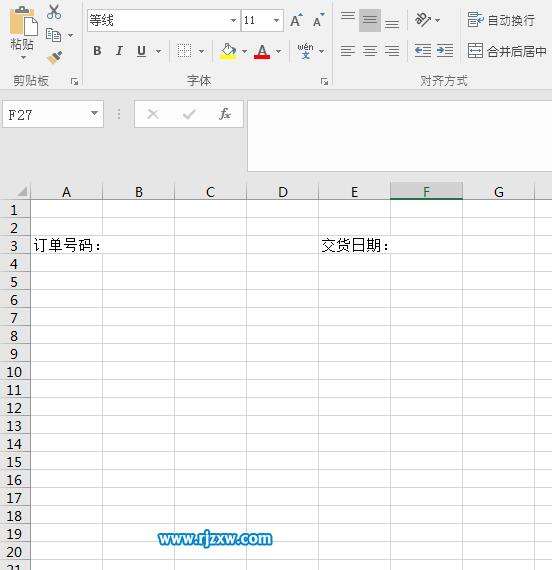Viewport: 552px width, 570px height.
Task: Click the Copy icon
Action: 53,35
